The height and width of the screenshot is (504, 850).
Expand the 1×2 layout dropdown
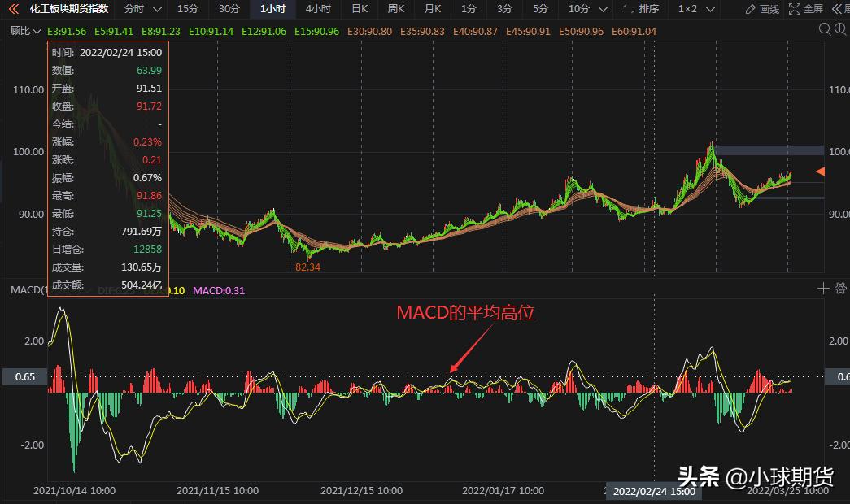tap(695, 9)
